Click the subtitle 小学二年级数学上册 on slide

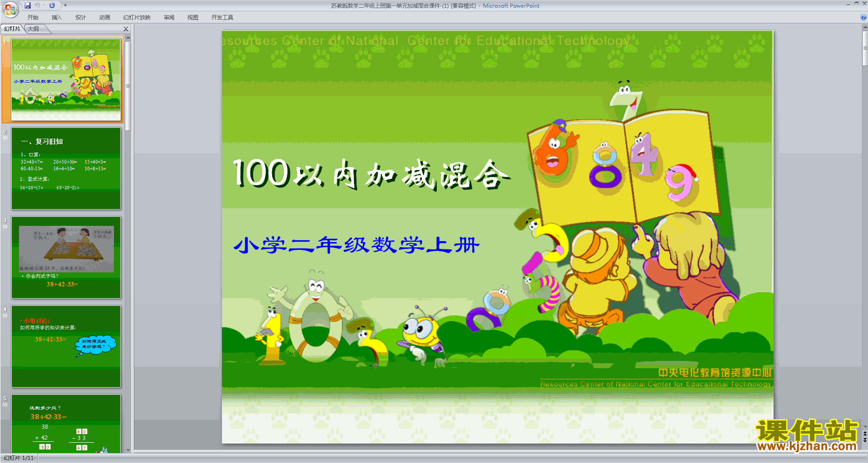[x=357, y=245]
